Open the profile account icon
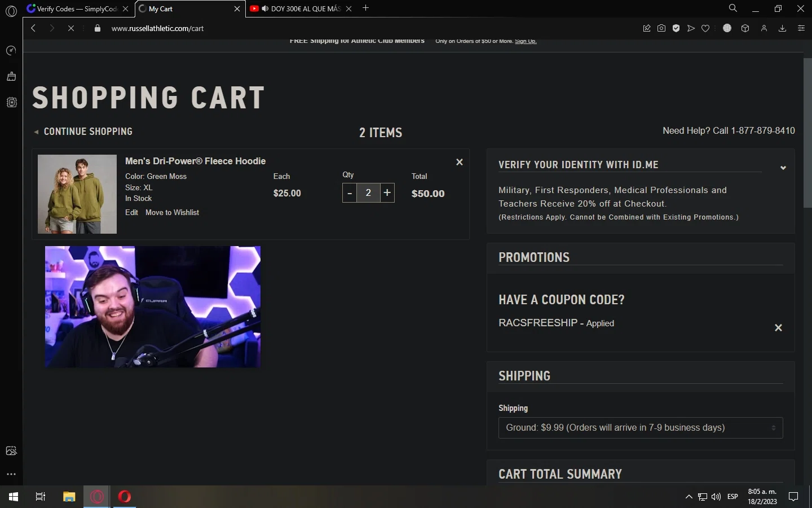Screen dimensions: 812x508 764,28
